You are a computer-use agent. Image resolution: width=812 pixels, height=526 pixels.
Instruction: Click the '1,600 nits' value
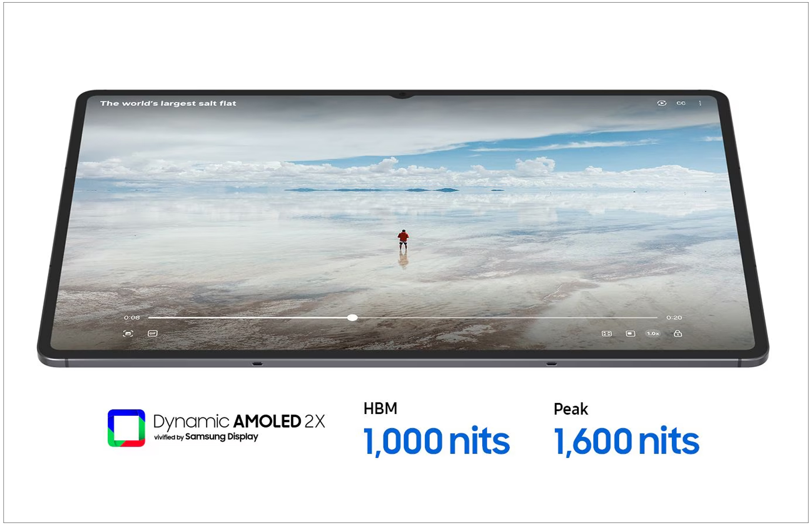tap(627, 441)
